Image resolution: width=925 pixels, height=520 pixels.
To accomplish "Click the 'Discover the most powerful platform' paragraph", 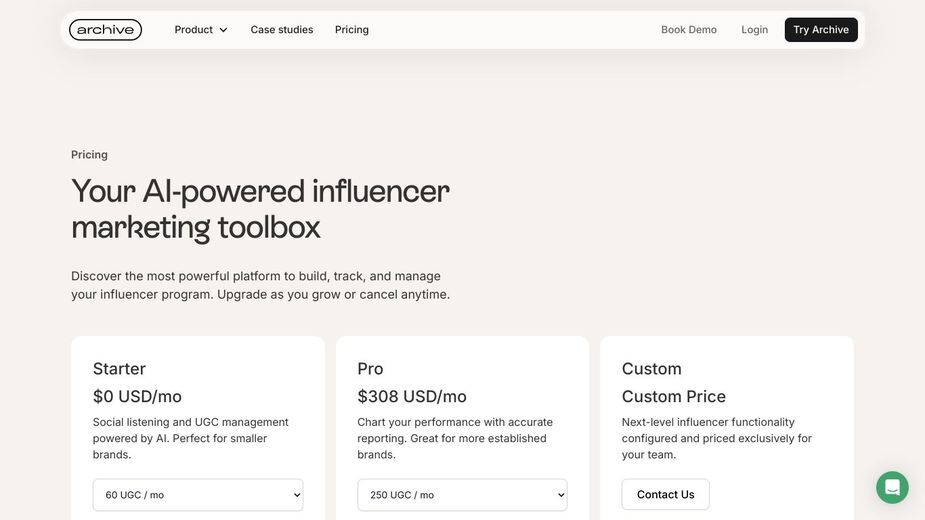I will point(260,285).
